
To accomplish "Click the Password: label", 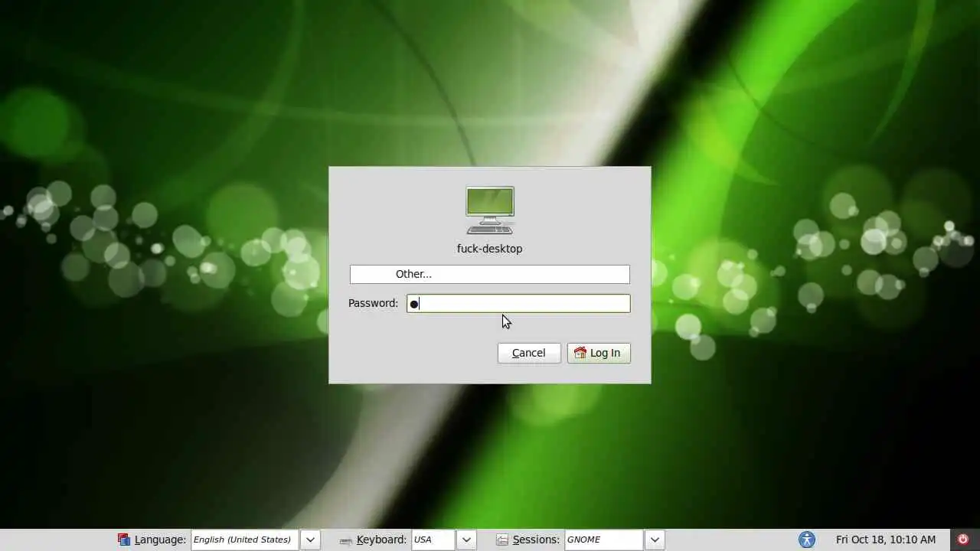I will (x=374, y=303).
